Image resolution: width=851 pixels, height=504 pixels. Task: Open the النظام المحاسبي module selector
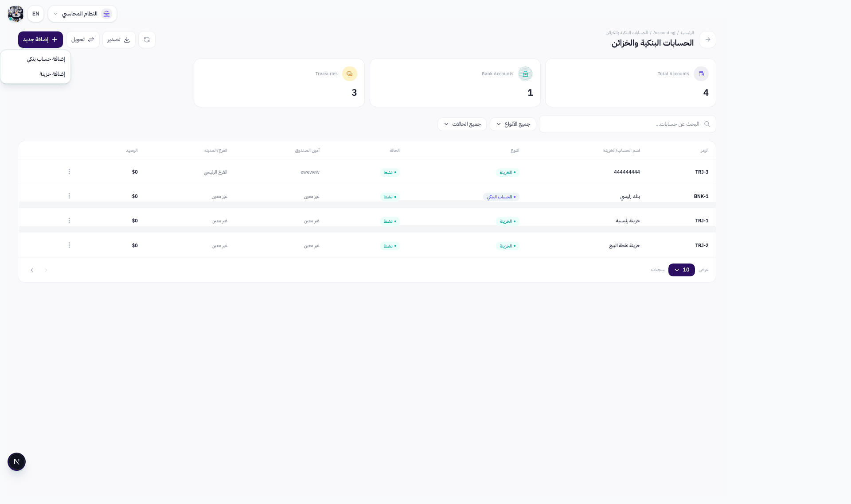82,14
